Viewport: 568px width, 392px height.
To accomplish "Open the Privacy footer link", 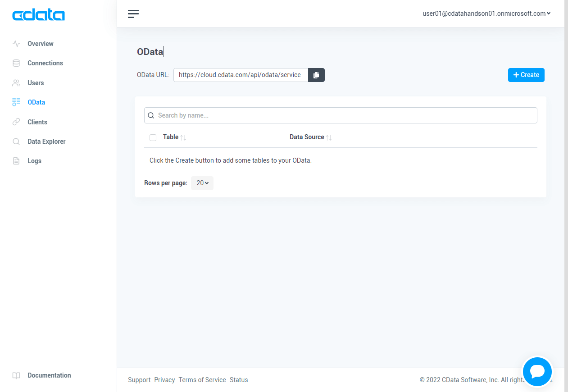I will pyautogui.click(x=164, y=380).
